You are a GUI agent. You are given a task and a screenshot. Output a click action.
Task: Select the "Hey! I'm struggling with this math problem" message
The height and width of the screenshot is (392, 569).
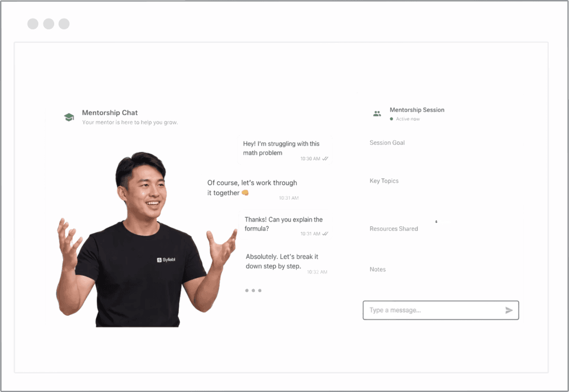pyautogui.click(x=285, y=150)
